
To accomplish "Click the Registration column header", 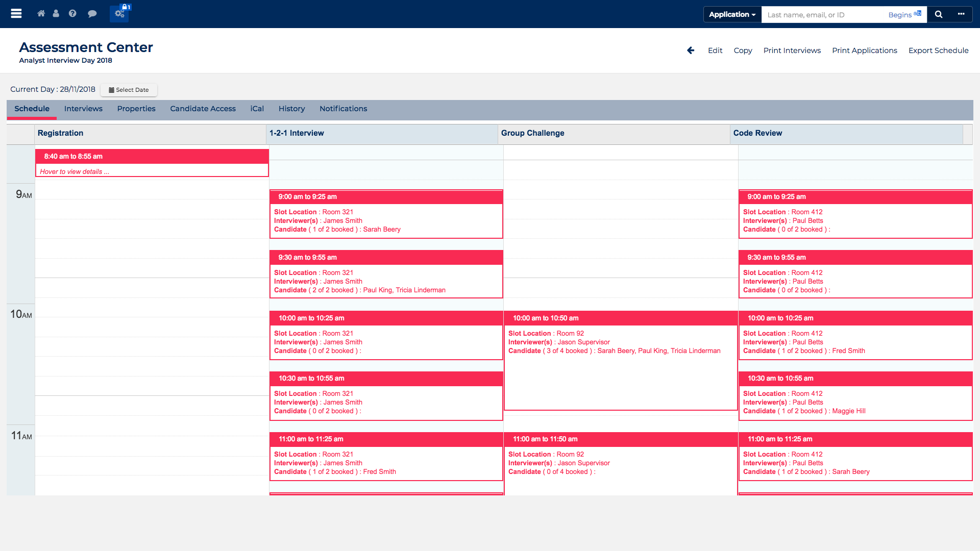I will pyautogui.click(x=151, y=134).
